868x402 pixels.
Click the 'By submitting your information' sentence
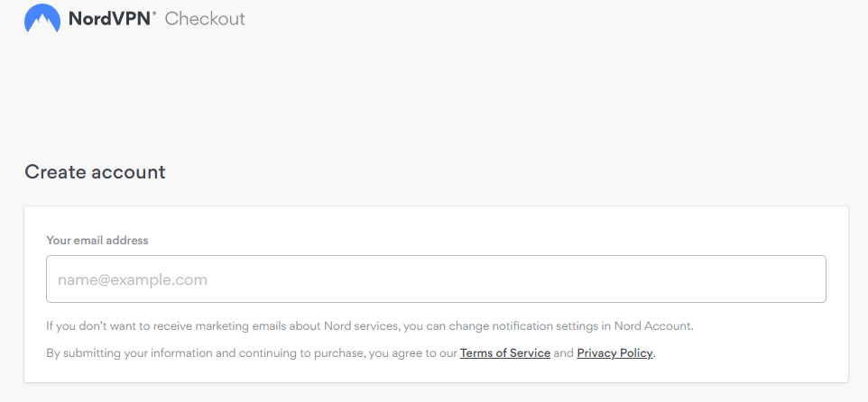pos(351,352)
